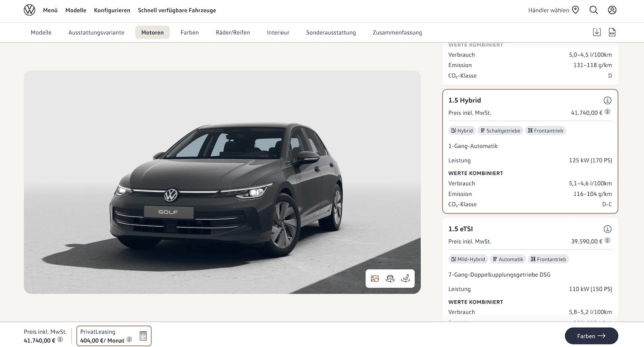
Task: Select the gallery image view icon
Action: pos(375,278)
